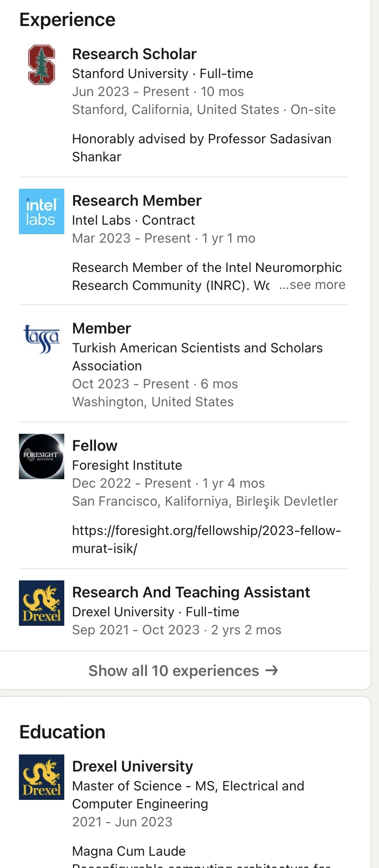
Task: Open the Fellow position entry
Action: tap(95, 446)
